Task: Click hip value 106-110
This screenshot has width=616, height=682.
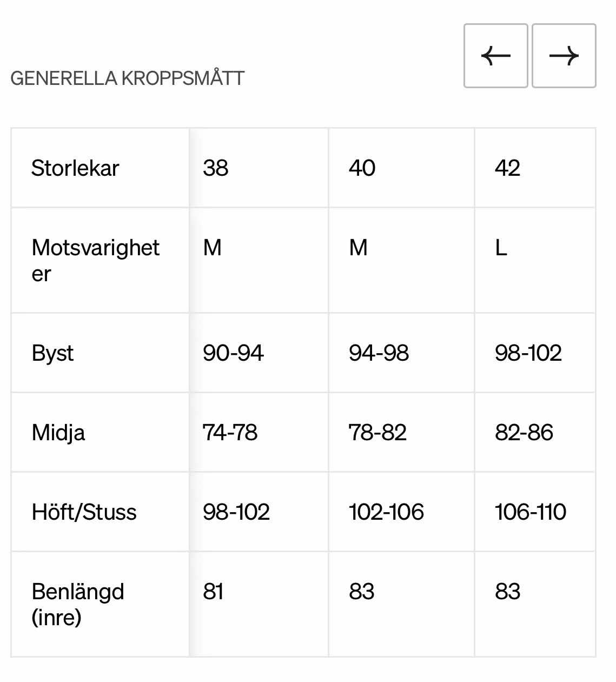Action: (530, 512)
